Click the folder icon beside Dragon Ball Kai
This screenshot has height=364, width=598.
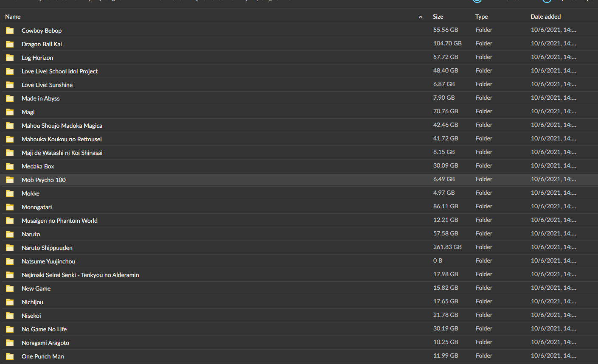[10, 44]
